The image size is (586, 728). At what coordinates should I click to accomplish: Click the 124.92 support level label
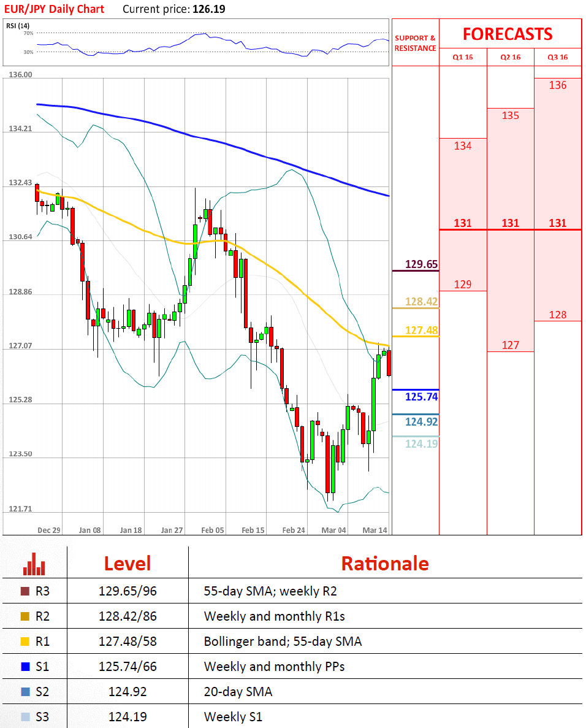[421, 421]
